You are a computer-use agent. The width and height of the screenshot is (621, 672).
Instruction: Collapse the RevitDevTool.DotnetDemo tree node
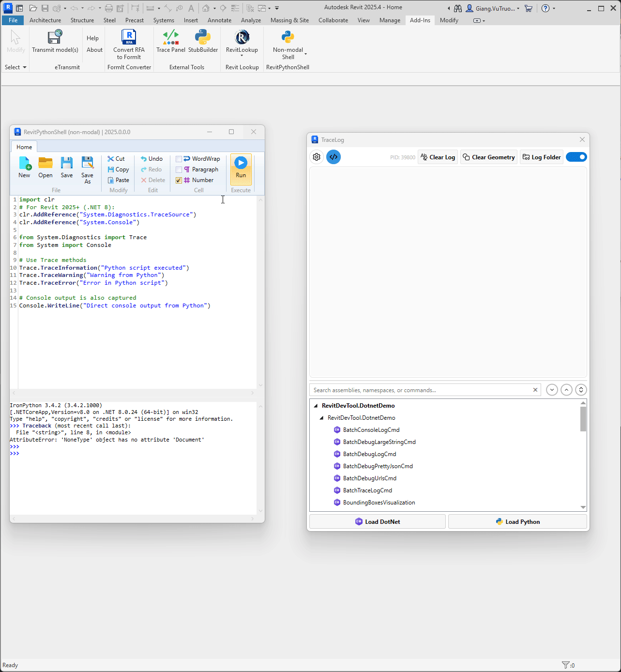click(x=317, y=406)
